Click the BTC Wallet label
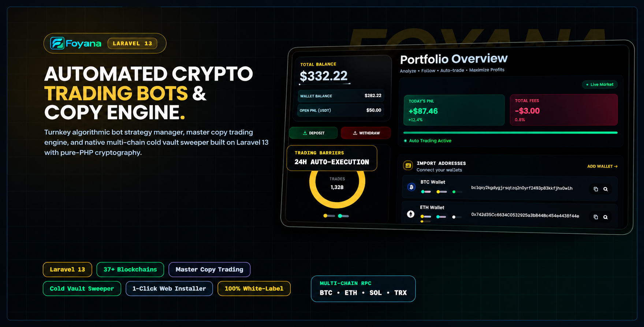The image size is (644, 327). (433, 182)
